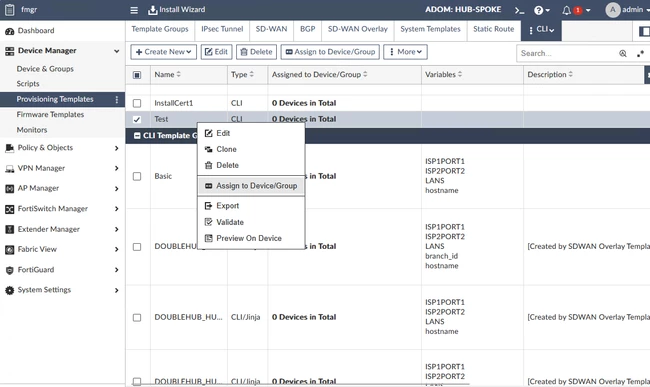Open Scripts in sidebar
The image size is (650, 387).
click(28, 84)
